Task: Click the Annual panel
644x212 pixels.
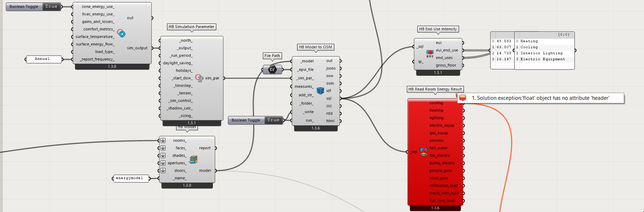Action: pos(42,59)
